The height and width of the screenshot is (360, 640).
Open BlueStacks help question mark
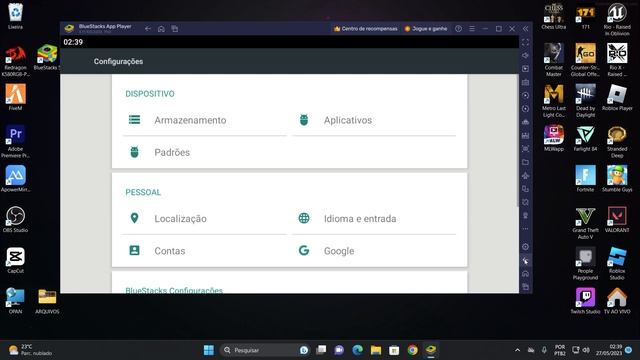click(458, 29)
